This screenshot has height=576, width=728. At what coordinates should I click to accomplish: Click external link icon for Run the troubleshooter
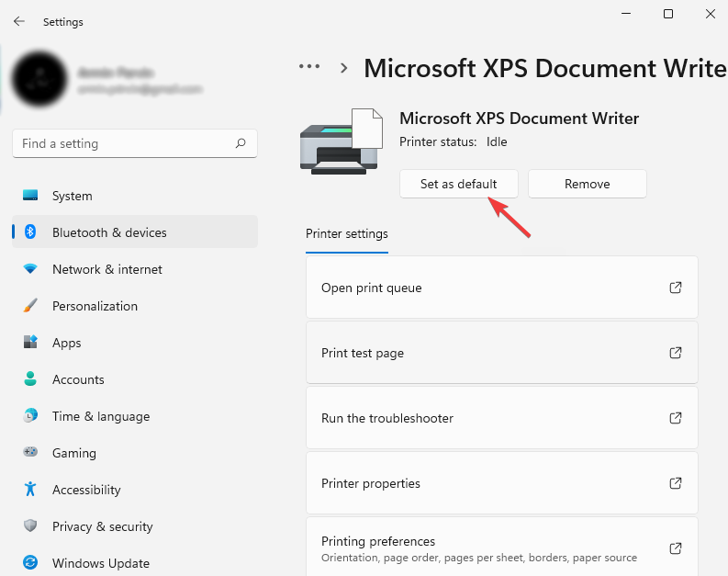tap(676, 418)
